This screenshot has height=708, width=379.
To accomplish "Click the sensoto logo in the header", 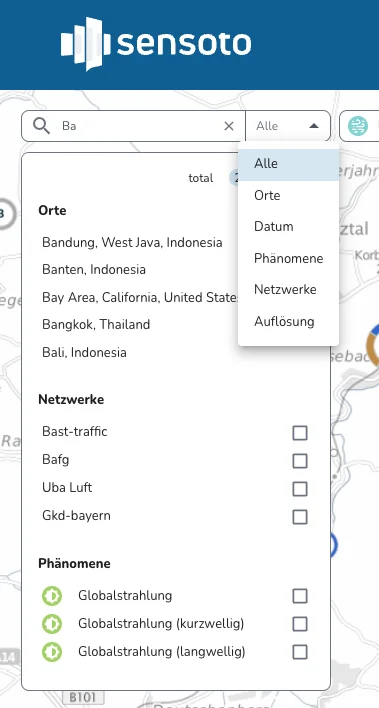I will point(156,44).
